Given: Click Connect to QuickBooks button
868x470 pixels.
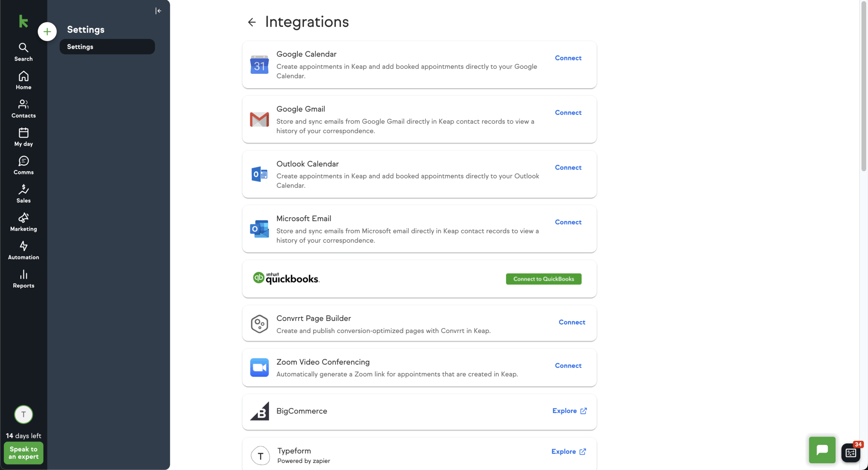Looking at the screenshot, I should point(544,279).
